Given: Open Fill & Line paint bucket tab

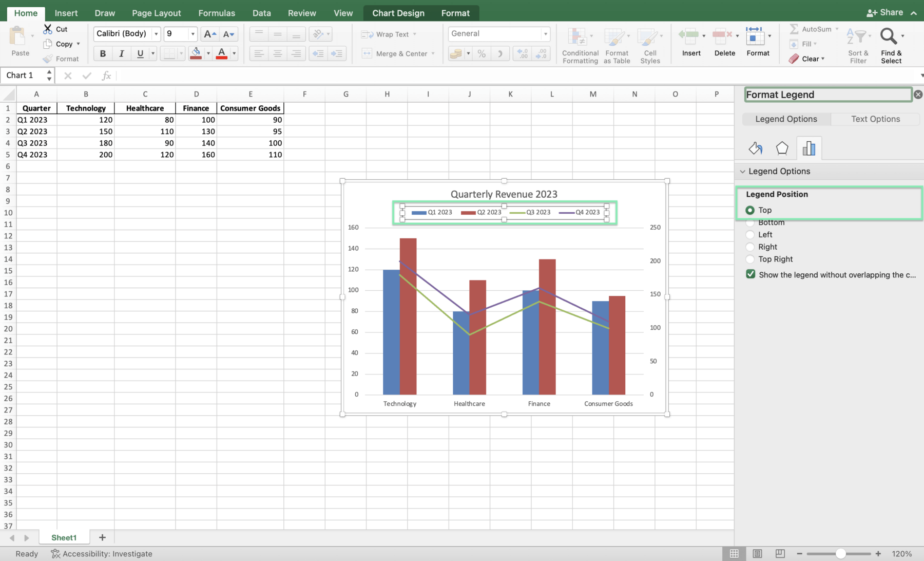Looking at the screenshot, I should tap(756, 148).
